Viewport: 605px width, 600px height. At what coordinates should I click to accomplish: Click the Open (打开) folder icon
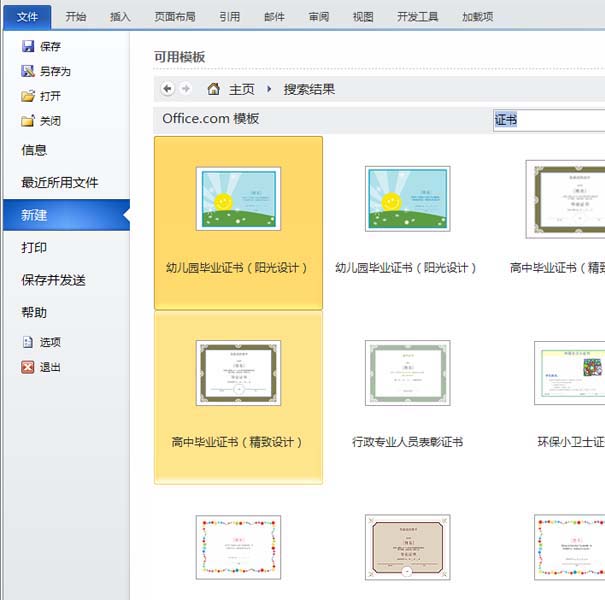click(x=28, y=96)
